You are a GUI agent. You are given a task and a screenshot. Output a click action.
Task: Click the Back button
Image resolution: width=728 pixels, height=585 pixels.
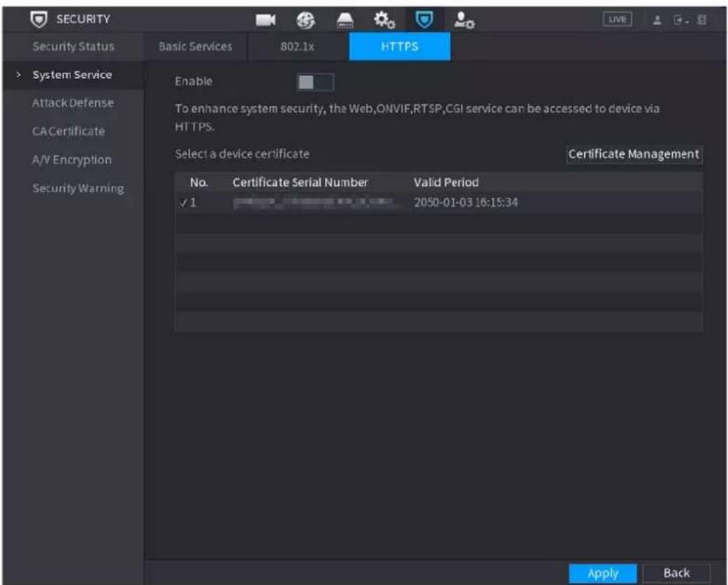pos(676,573)
